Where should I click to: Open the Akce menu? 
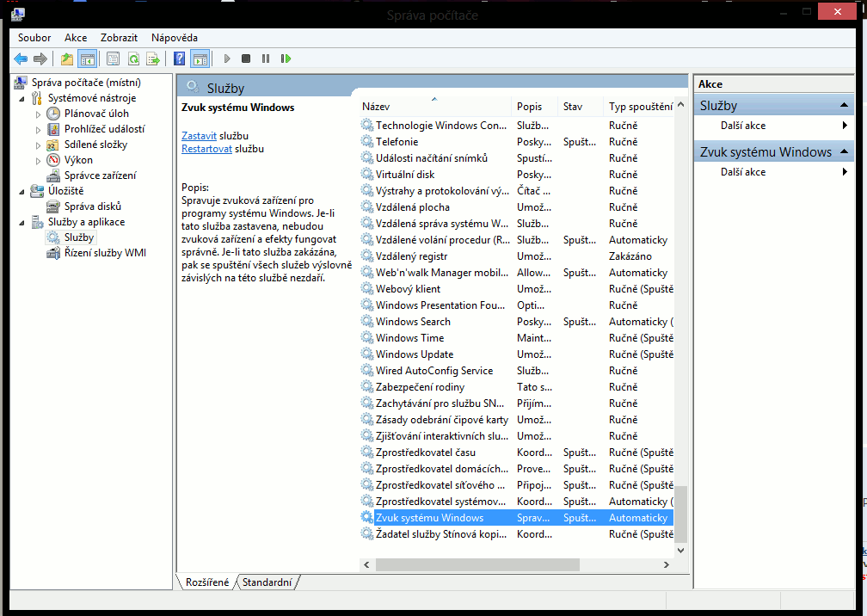tap(76, 38)
